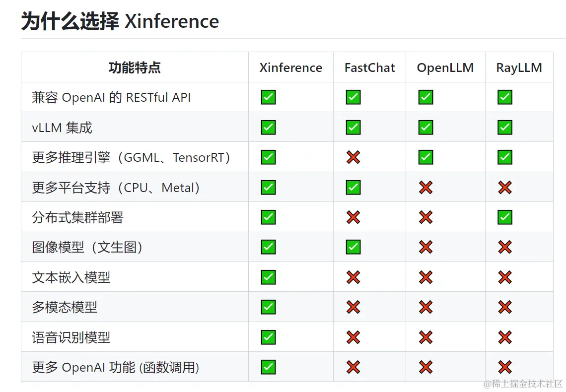
Task: Click Xinference checkmark for 更多 OpenAI 功能 row
Action: [x=268, y=367]
